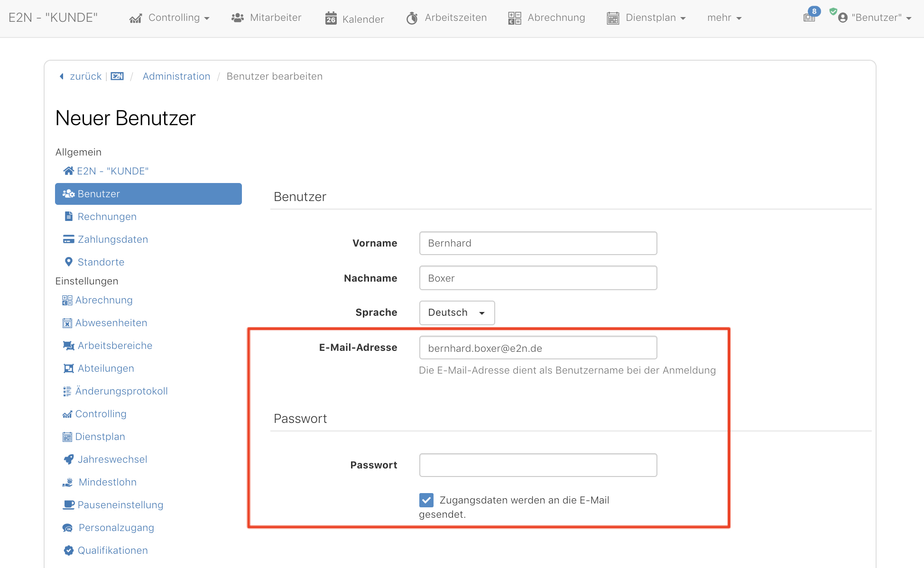Click the Abrechnung calculator icon in navbar
This screenshot has width=924, height=568.
[x=515, y=18]
